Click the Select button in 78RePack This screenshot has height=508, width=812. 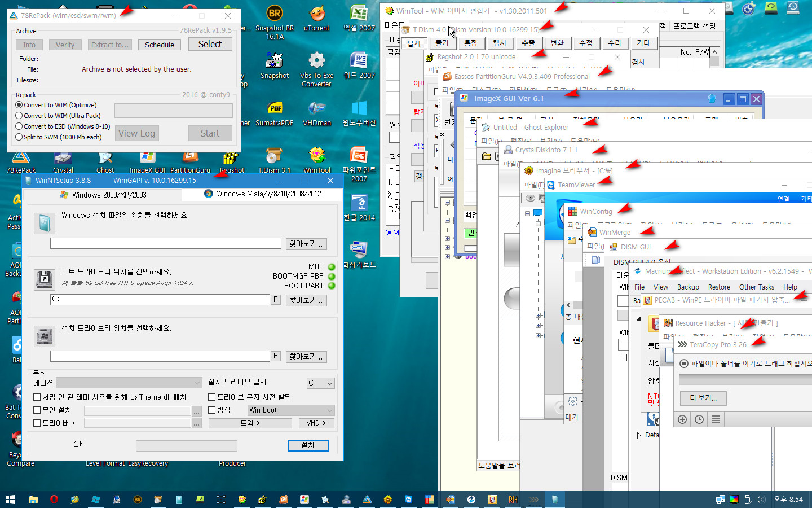pos(210,44)
